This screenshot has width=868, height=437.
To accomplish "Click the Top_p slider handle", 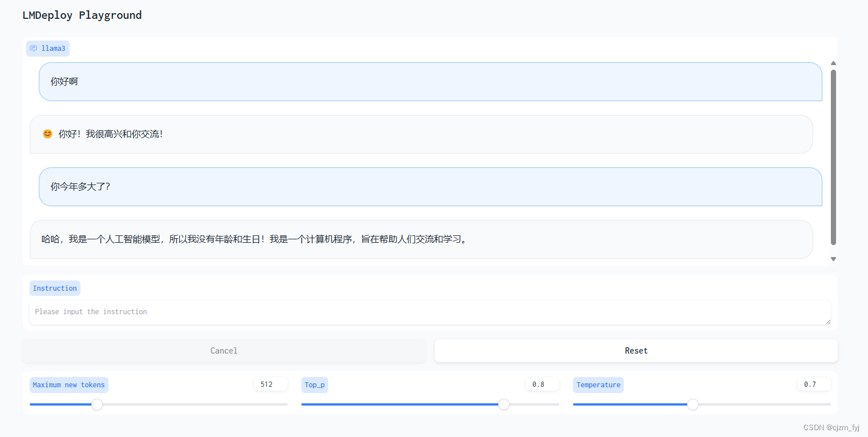I will [504, 404].
